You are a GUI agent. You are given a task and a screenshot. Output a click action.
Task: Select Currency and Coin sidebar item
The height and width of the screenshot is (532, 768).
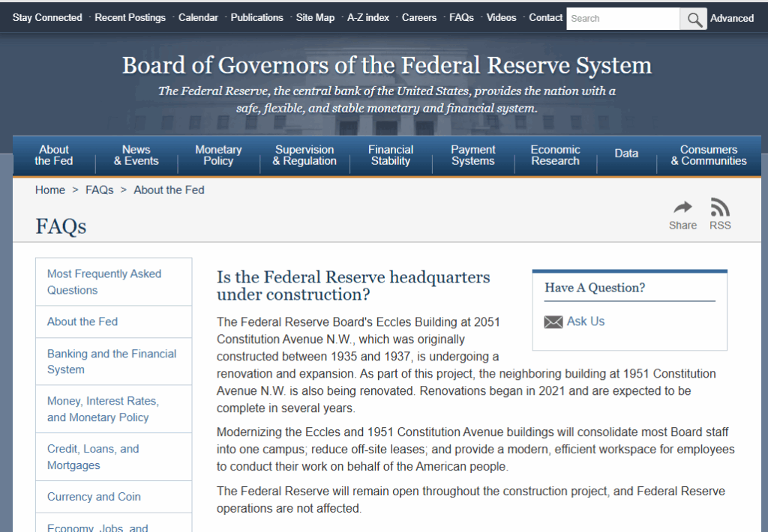pos(94,497)
